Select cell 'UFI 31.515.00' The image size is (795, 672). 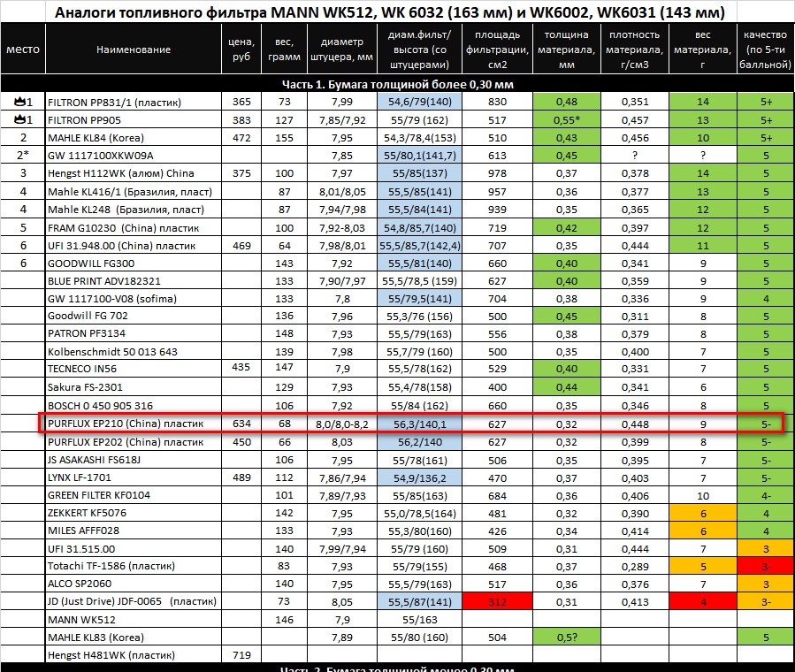point(134,549)
